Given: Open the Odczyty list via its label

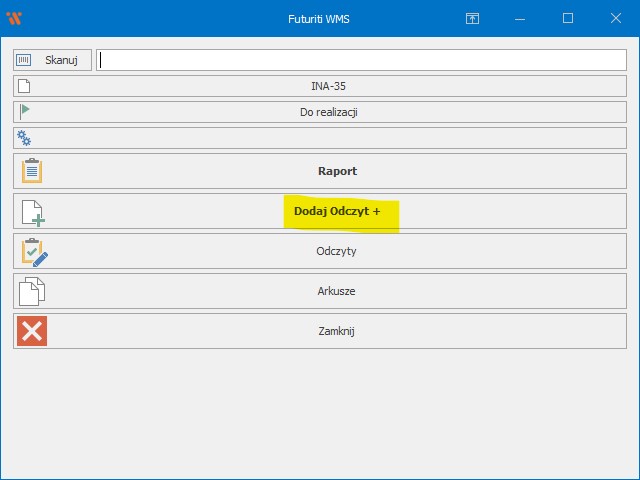Looking at the screenshot, I should (x=336, y=251).
